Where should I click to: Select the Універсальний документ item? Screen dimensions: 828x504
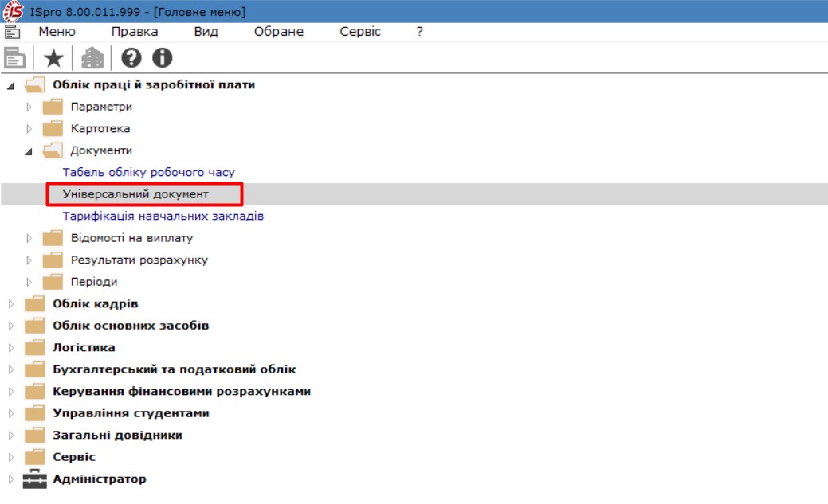[135, 194]
